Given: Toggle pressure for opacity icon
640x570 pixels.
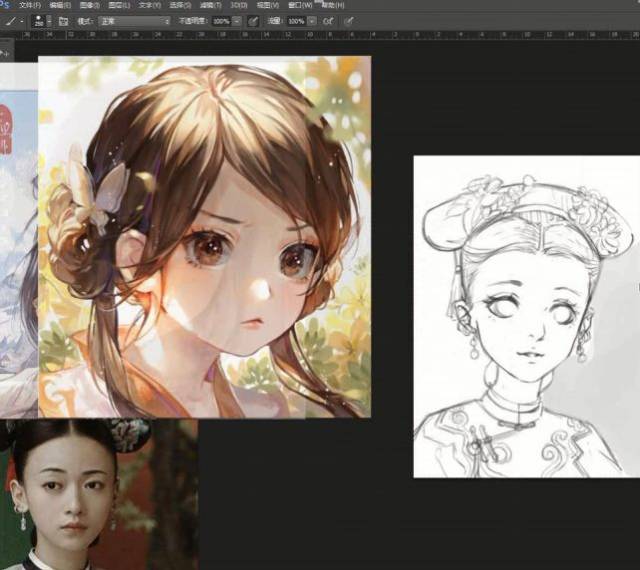Looking at the screenshot, I should tap(253, 21).
